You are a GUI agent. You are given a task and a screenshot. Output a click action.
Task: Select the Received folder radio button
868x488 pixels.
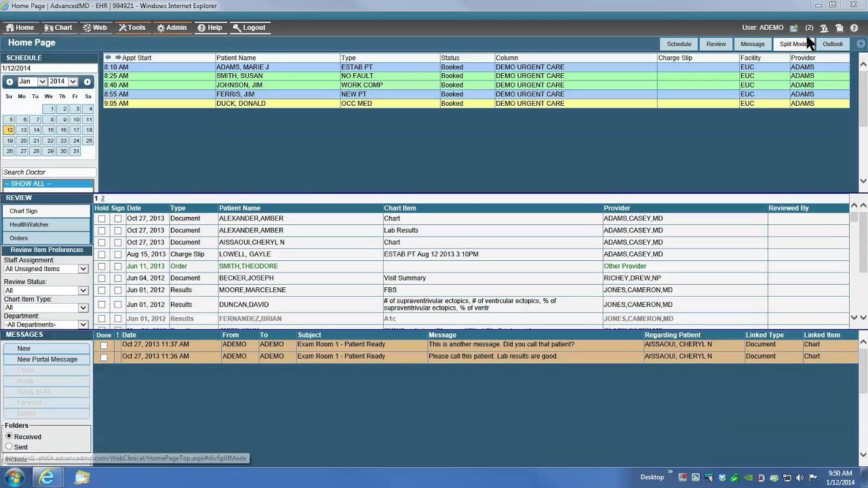tap(9, 436)
